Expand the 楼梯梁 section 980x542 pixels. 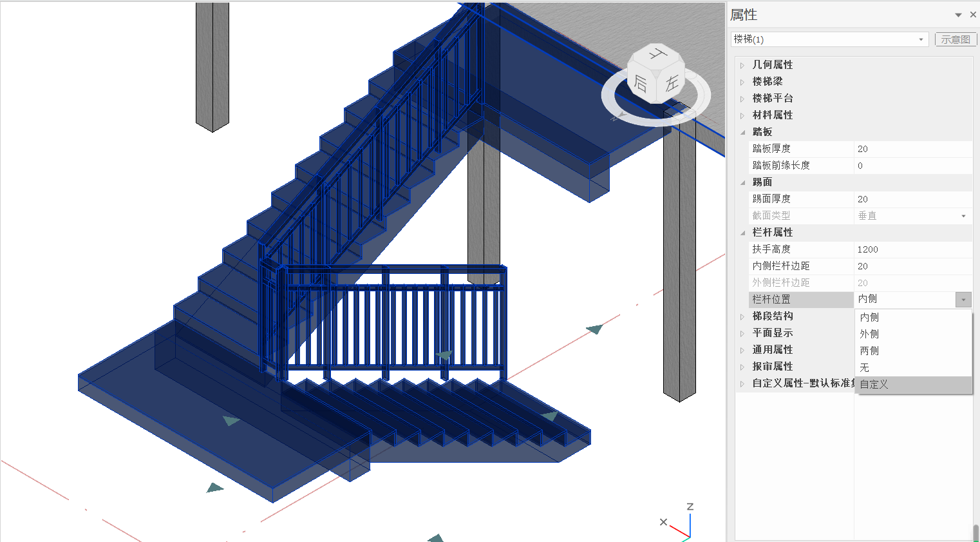tap(742, 82)
